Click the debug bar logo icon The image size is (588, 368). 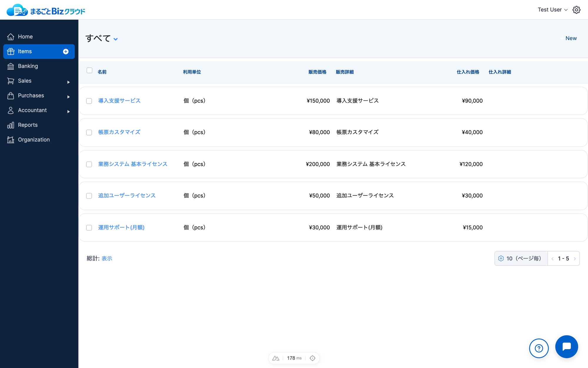[x=276, y=358]
